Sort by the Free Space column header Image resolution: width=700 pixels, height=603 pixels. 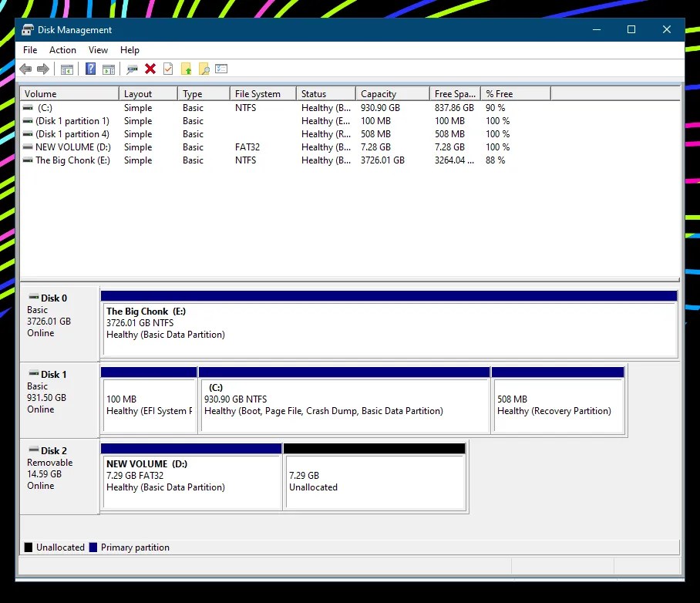[x=456, y=94]
